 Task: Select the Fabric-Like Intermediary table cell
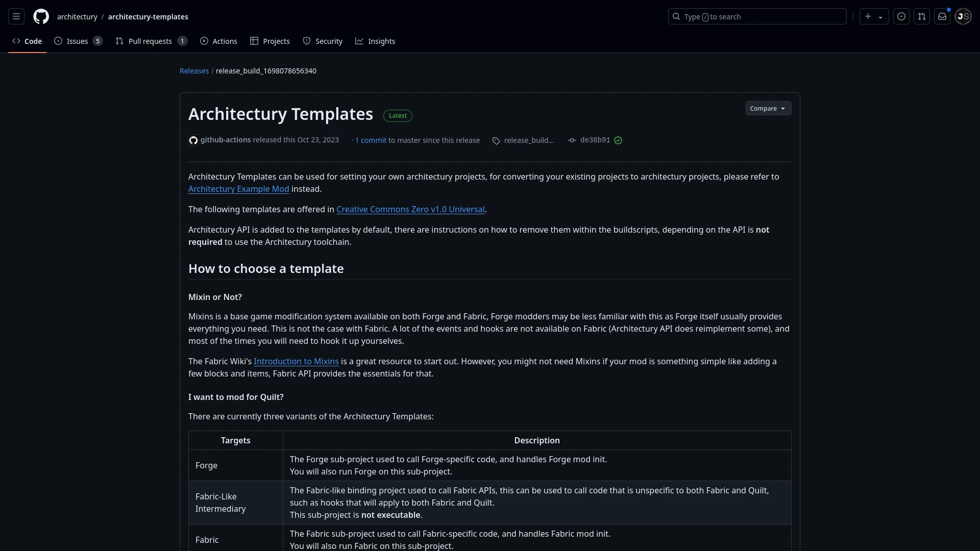236,503
